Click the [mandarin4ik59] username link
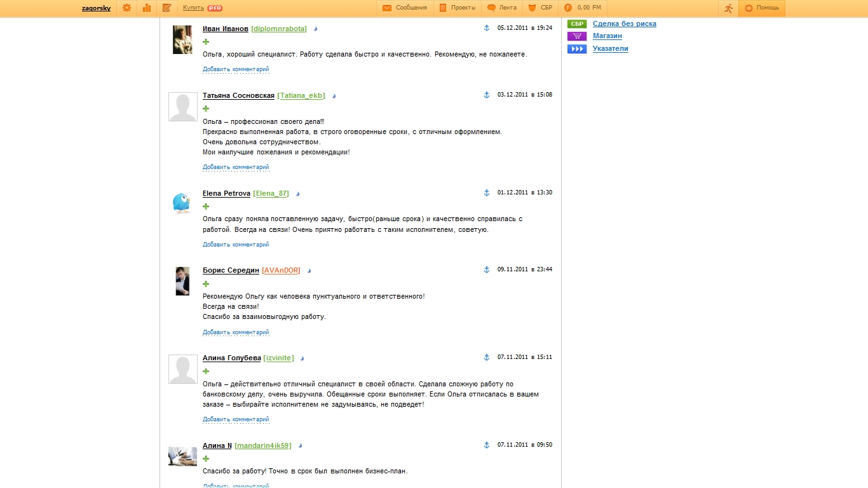The width and height of the screenshot is (868, 488). 263,446
